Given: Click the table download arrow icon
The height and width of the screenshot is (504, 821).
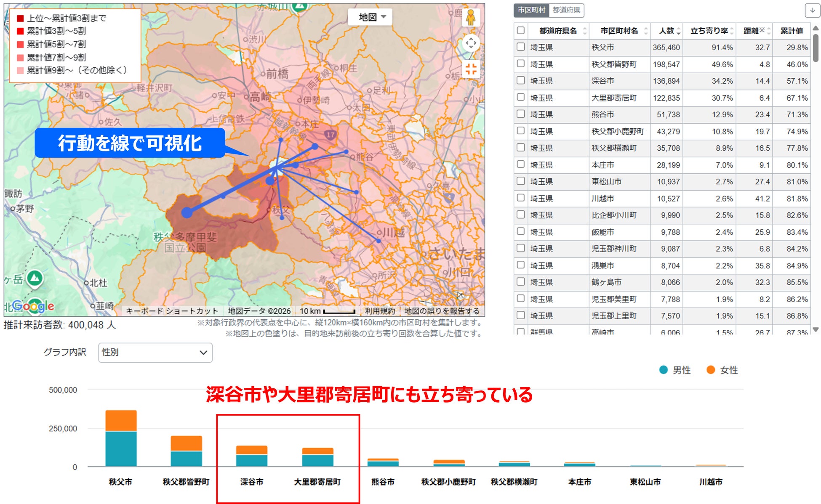Looking at the screenshot, I should point(813,11).
